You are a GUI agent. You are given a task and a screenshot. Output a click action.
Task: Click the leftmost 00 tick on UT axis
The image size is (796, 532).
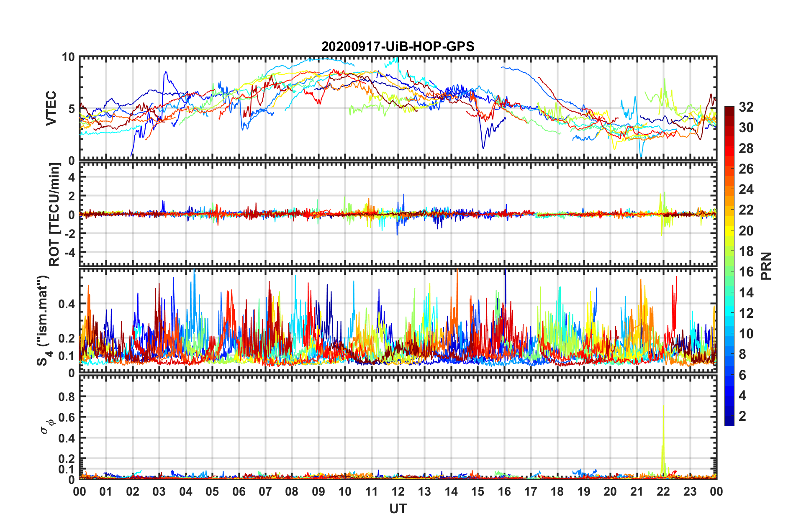click(x=80, y=491)
